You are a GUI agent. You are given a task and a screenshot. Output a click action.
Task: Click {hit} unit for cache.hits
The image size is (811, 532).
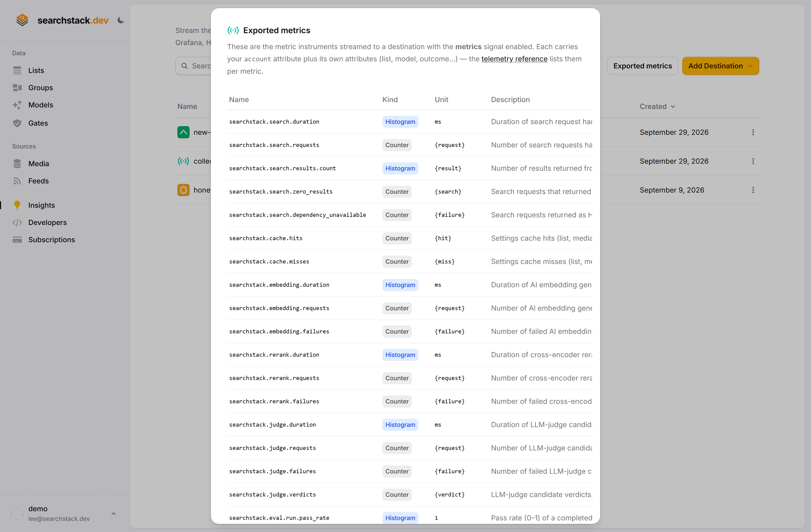443,238
